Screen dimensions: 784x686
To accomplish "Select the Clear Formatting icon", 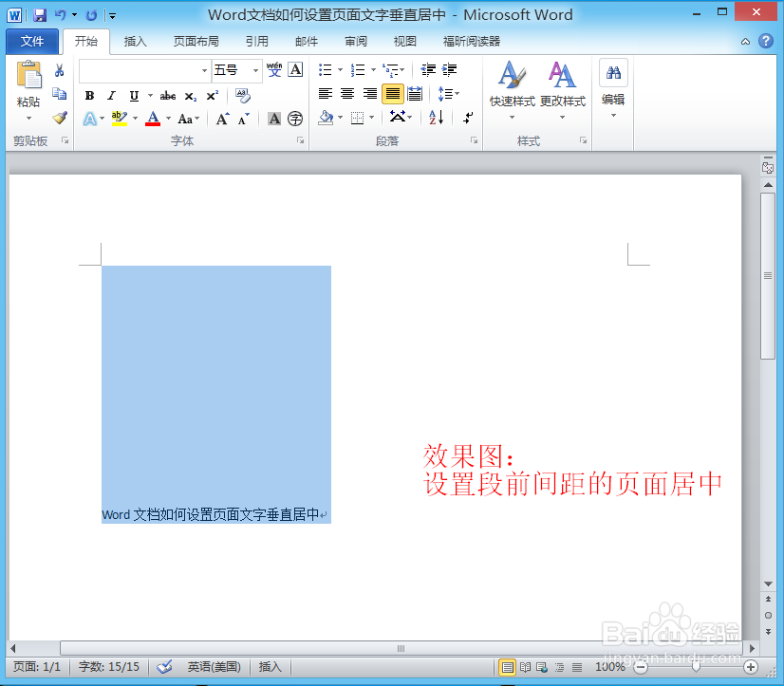I will (x=241, y=94).
